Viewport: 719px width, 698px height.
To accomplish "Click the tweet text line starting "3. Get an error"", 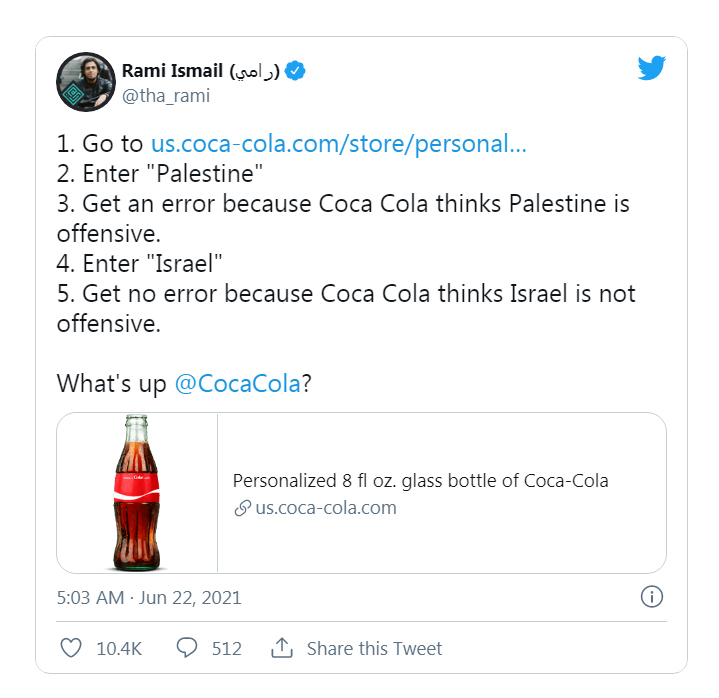I will coord(343,205).
